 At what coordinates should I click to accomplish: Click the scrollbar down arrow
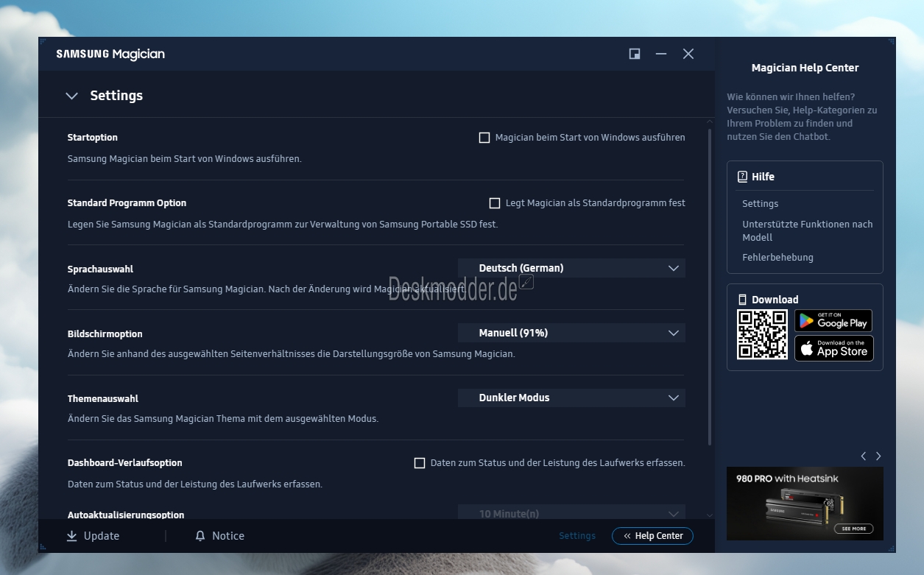(x=710, y=515)
